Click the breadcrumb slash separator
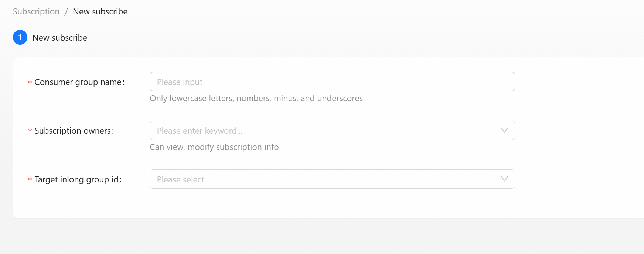Screen dimensions: 644x254 click(66, 12)
